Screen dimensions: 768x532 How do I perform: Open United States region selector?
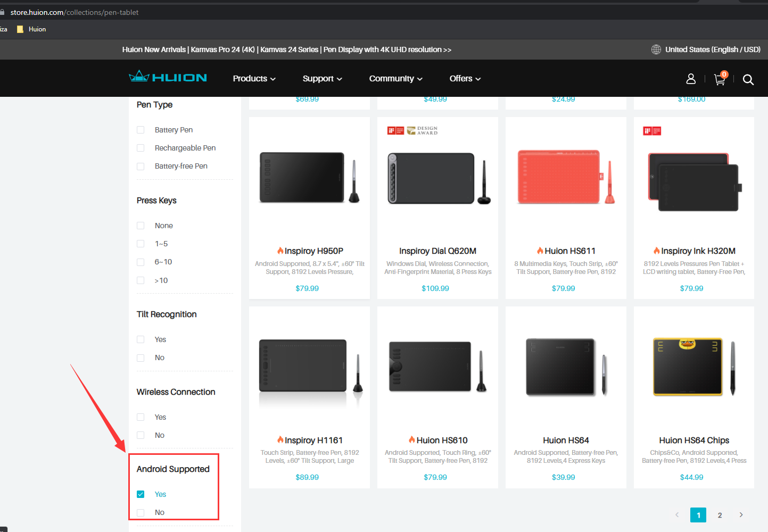tap(713, 49)
